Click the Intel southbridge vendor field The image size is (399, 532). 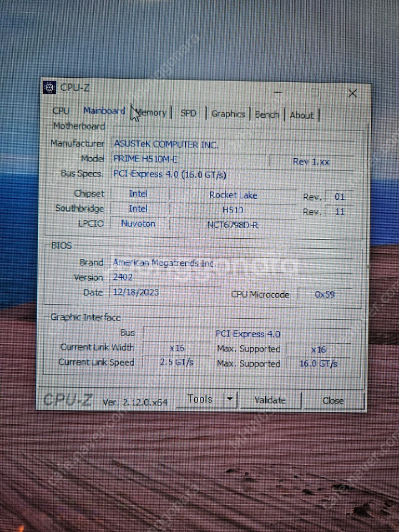click(x=138, y=208)
